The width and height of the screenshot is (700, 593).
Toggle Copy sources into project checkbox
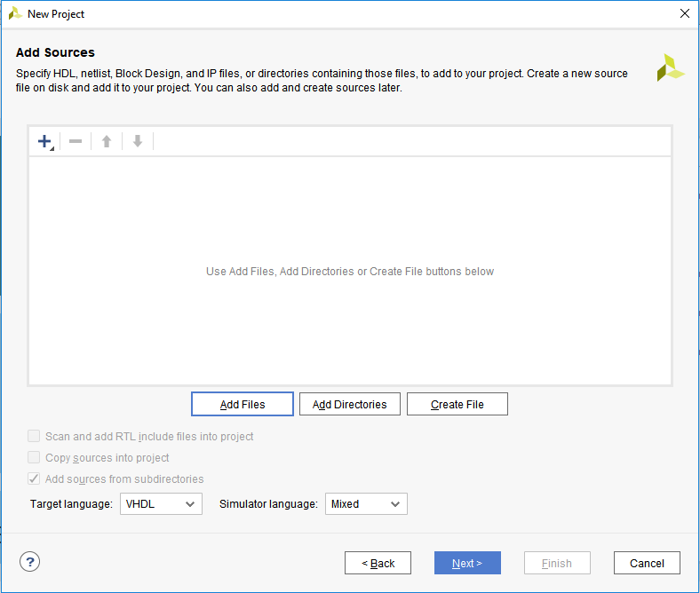pos(34,457)
